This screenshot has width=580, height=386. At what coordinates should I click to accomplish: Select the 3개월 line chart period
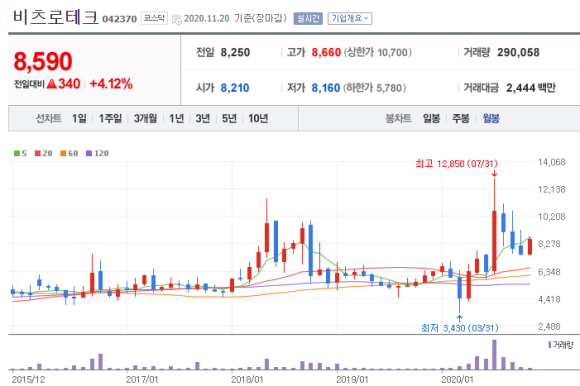[145, 119]
